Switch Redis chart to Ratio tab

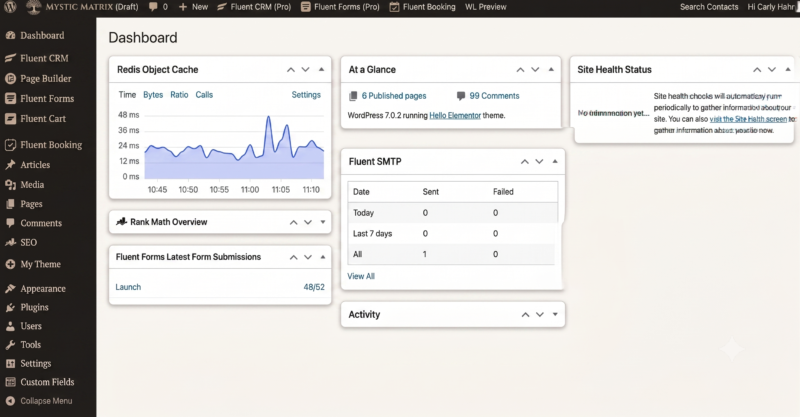coord(179,94)
